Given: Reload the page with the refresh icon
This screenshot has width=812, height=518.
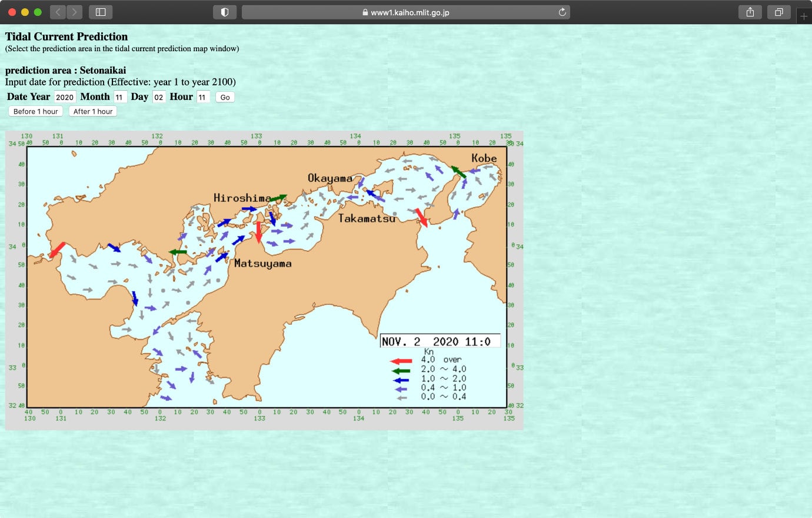Looking at the screenshot, I should click(562, 12).
